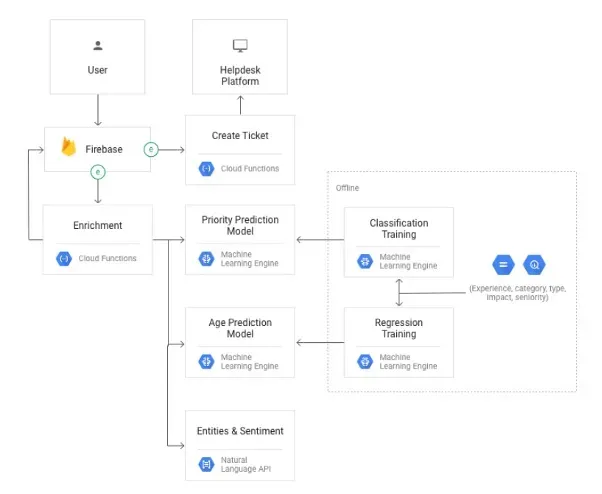This screenshot has width=602, height=494.
Task: Click the Helpdesk Platform monitor icon
Action: click(x=239, y=45)
